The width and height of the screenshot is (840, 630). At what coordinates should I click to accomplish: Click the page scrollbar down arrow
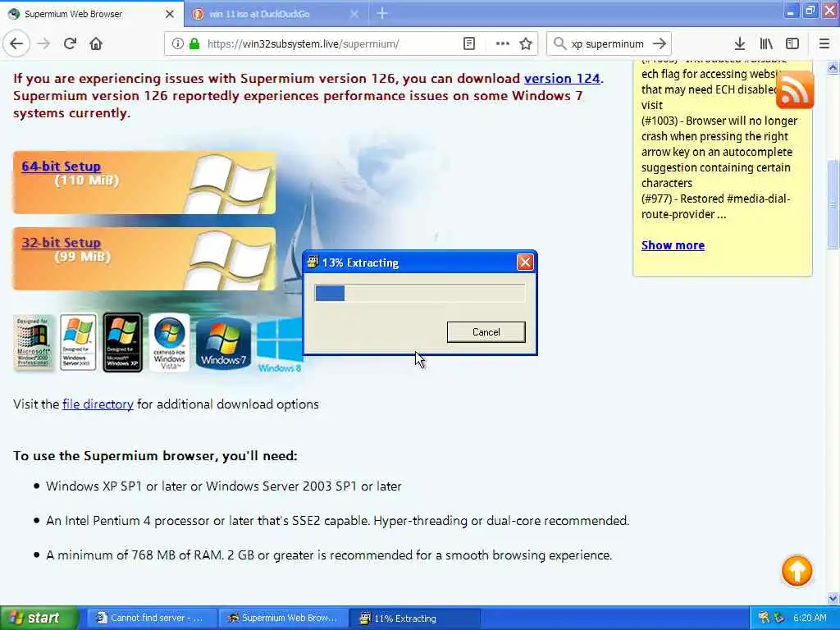pos(833,598)
